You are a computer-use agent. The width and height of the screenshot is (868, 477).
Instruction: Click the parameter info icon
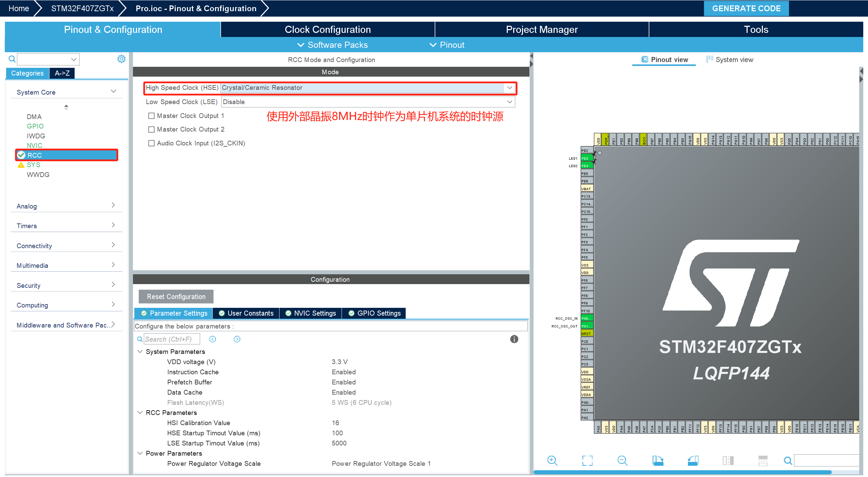coord(514,339)
